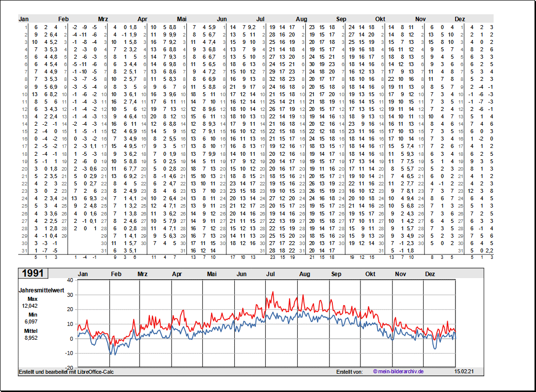
Task: Click the 'Erstellt von:' label
Action: (x=349, y=371)
